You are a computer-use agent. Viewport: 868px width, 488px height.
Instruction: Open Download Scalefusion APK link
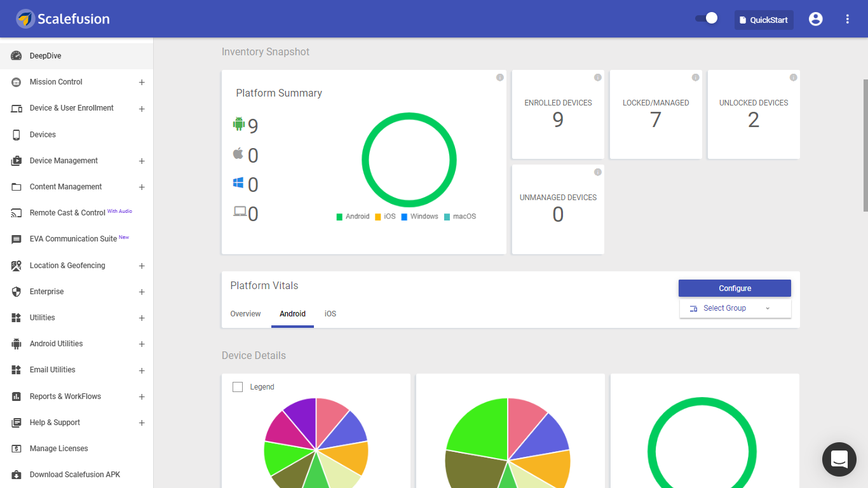[76, 475]
